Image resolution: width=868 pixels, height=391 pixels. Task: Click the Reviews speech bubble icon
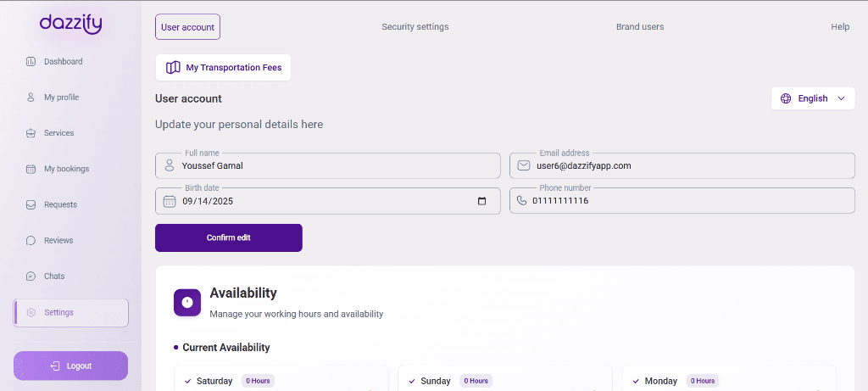[x=31, y=240]
